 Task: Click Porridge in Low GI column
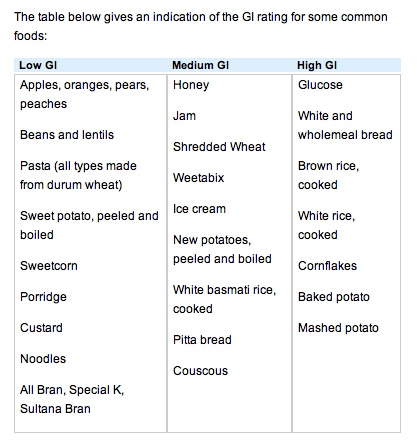tap(43, 297)
